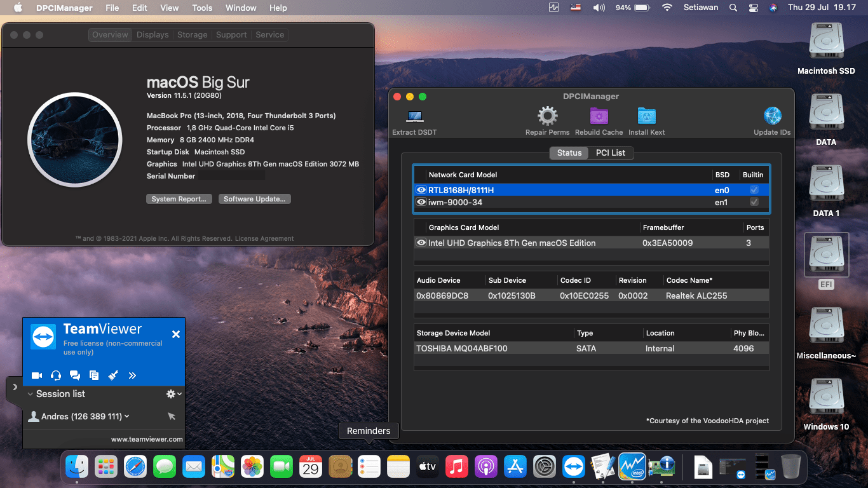This screenshot has width=868, height=488.
Task: Click DPCIManager icon in the Dock
Action: coord(663,468)
